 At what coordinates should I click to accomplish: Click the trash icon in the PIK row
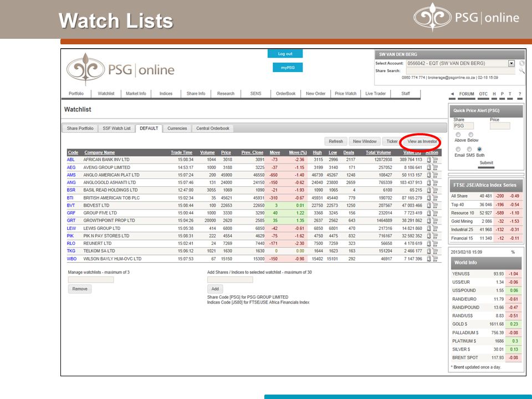point(429,236)
